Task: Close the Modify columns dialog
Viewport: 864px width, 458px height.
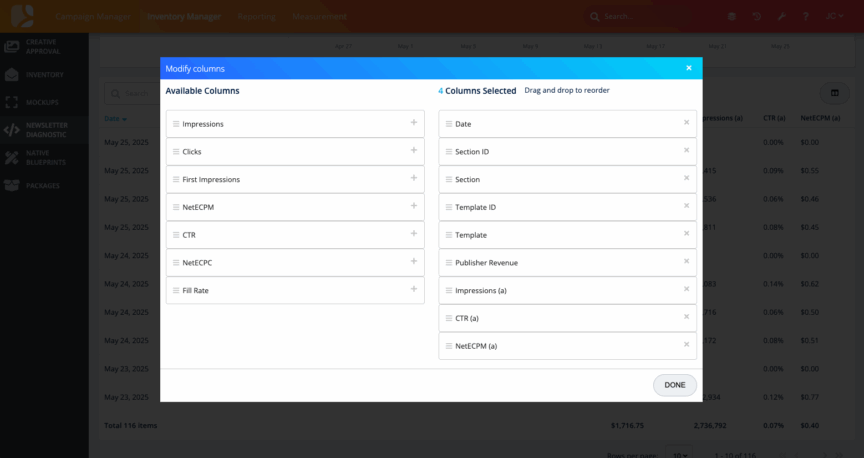Action: pos(688,68)
